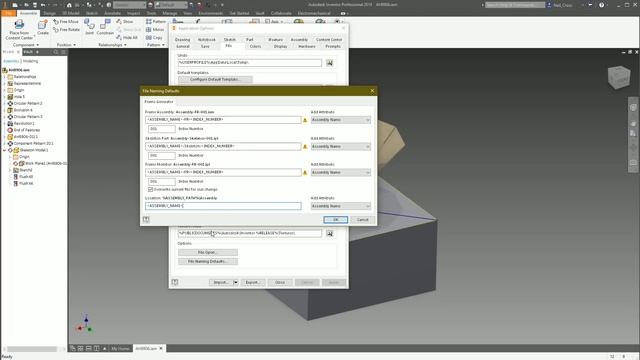The image size is (640, 360).
Task: Click search icon in model browser header
Action: (x=56, y=52)
